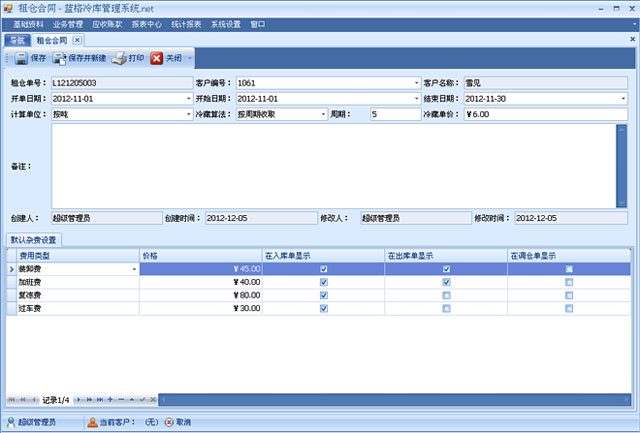The width and height of the screenshot is (640, 433).
Task: Click the 冷藏单价 input field
Action: click(x=546, y=114)
